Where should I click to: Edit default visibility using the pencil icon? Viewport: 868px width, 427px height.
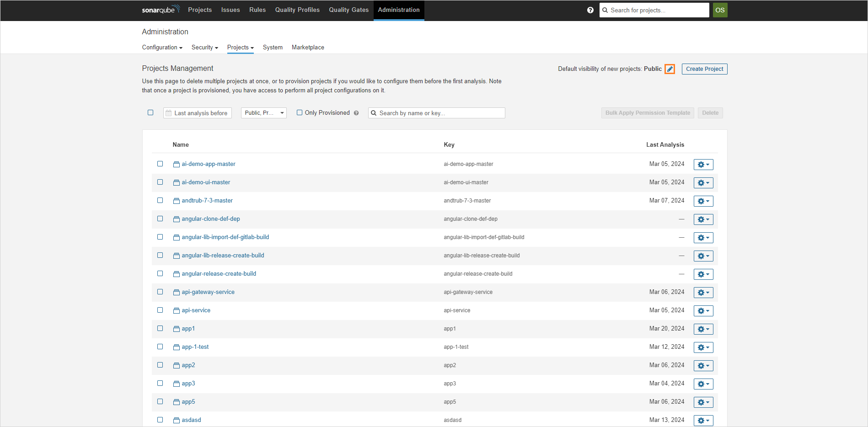click(670, 69)
